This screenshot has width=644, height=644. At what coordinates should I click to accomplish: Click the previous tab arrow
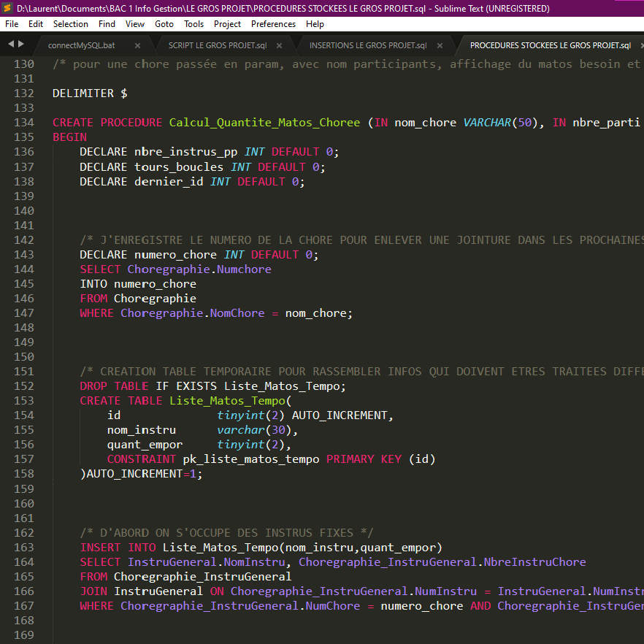click(10, 45)
